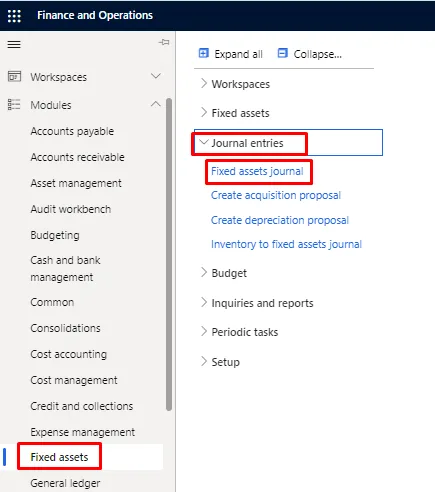Click the Workspaces label in the sidebar
The image size is (435, 492).
click(x=59, y=77)
